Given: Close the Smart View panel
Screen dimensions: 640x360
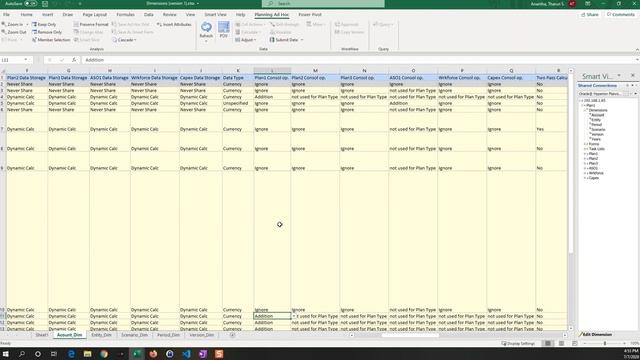Looking at the screenshot, I should pyautogui.click(x=633, y=76).
